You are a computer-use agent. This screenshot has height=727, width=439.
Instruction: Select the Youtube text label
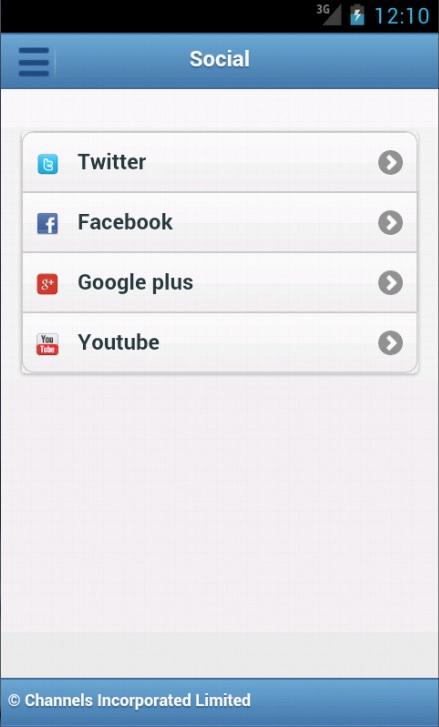click(119, 342)
